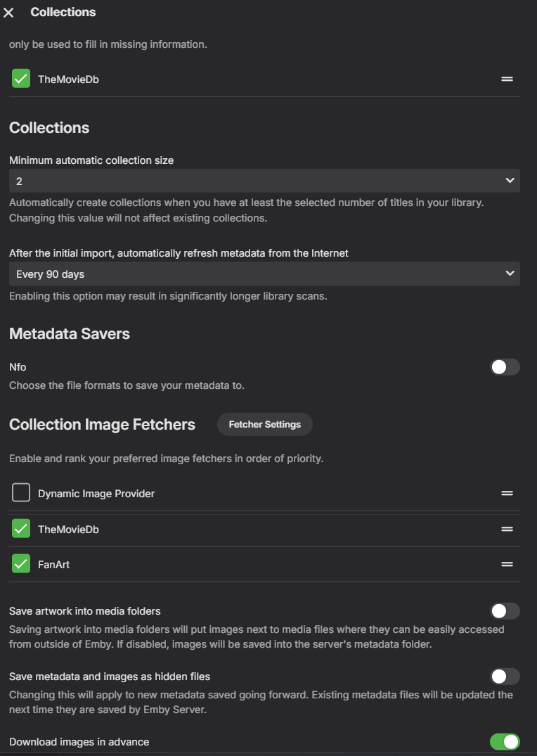Click the reorder icon beside TheMovieDb image fetcher
This screenshot has height=756, width=537.
(x=507, y=528)
